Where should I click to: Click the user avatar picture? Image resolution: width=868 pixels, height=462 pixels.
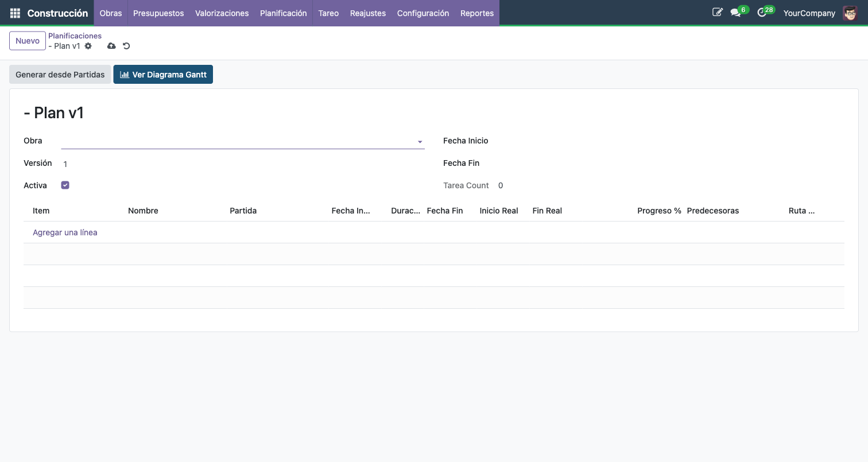[850, 13]
